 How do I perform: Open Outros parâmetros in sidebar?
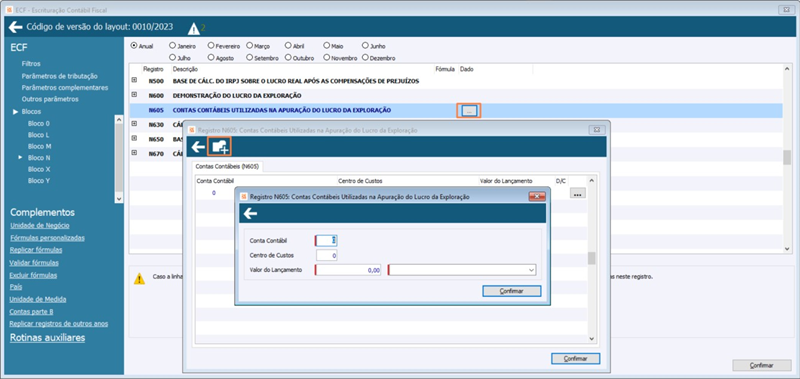[50, 99]
